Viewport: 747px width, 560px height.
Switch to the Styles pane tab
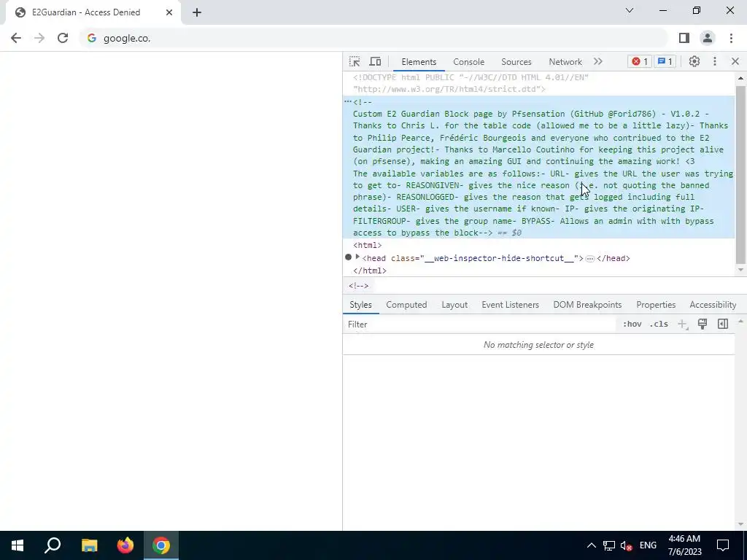(360, 305)
